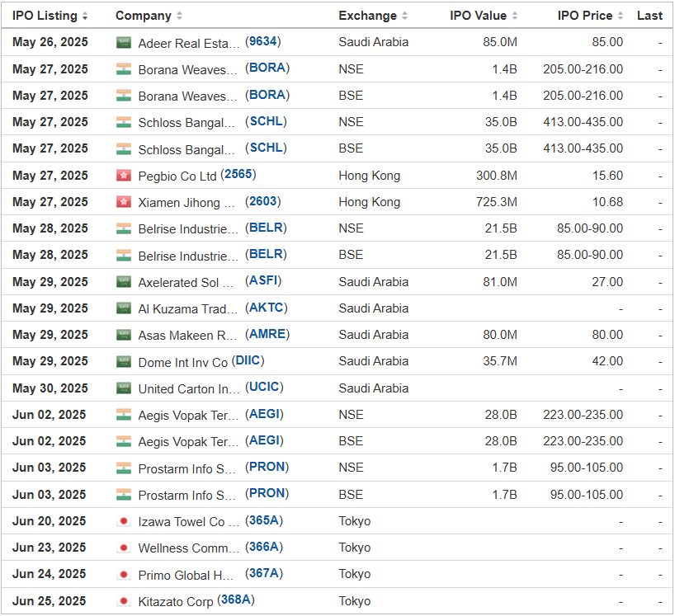Screen dimensions: 675x616
Task: Select Saudi Arabia exchange on Adeer row
Action: (x=373, y=42)
